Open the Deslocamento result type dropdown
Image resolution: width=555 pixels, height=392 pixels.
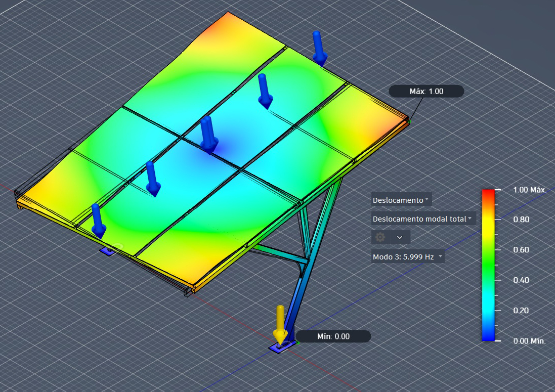click(x=401, y=200)
